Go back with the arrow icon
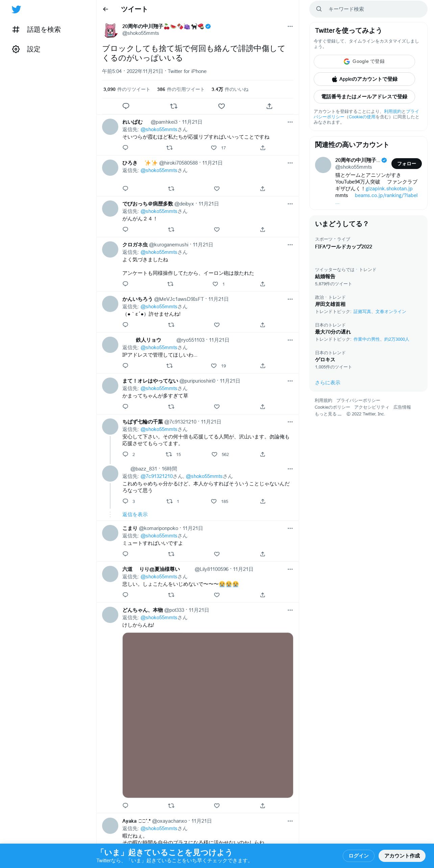Image resolution: width=434 pixels, height=868 pixels. tap(105, 9)
